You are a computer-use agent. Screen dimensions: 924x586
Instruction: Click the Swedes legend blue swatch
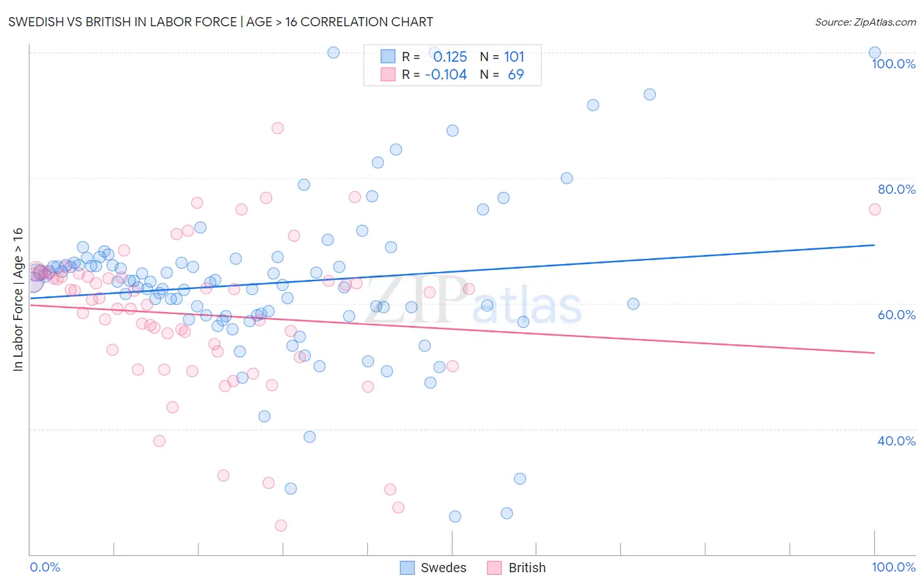click(407, 568)
